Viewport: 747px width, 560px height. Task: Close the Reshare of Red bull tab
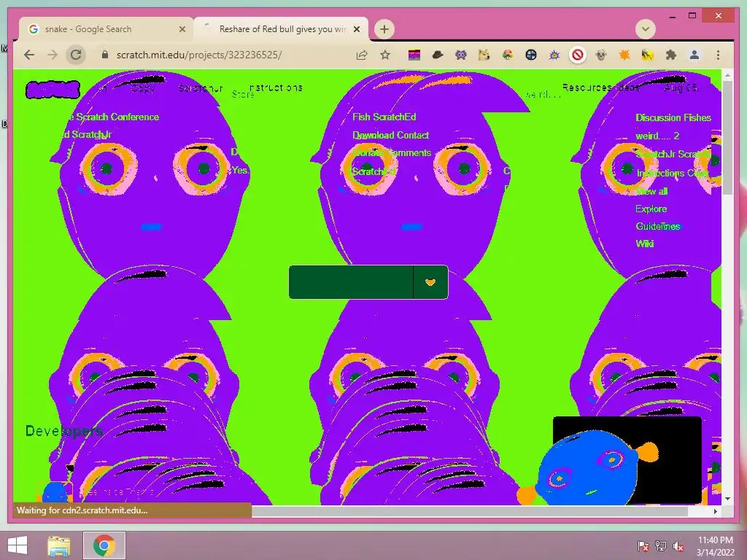click(356, 29)
